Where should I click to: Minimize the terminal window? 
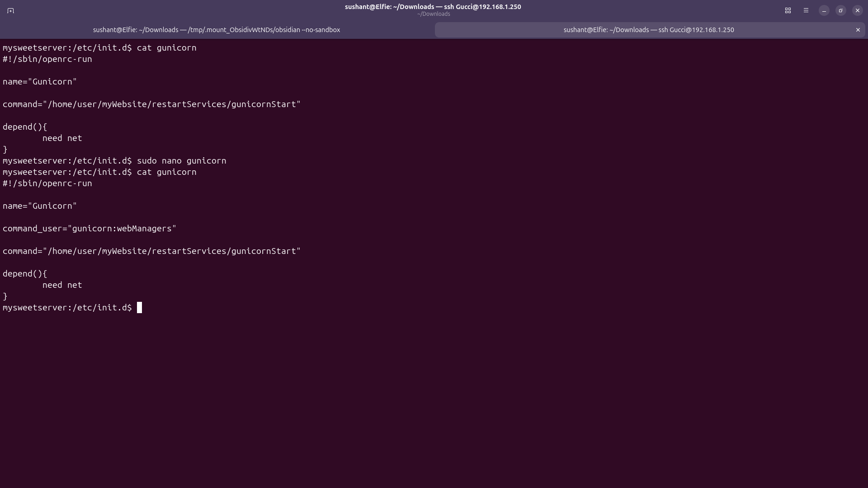[824, 10]
